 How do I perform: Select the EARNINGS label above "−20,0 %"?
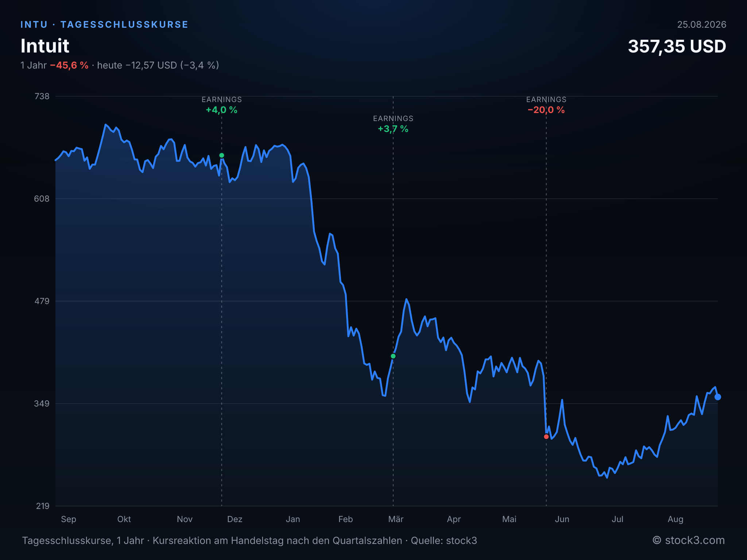(546, 100)
